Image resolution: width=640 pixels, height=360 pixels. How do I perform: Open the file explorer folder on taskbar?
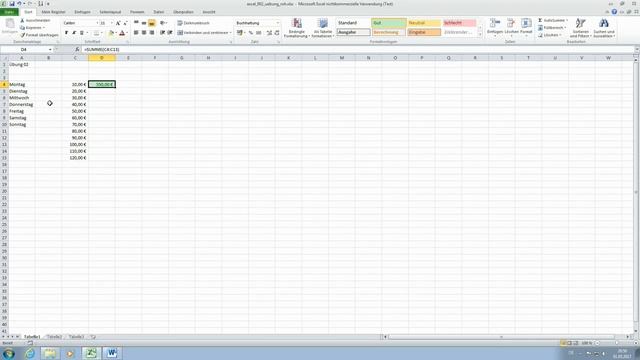(50, 353)
